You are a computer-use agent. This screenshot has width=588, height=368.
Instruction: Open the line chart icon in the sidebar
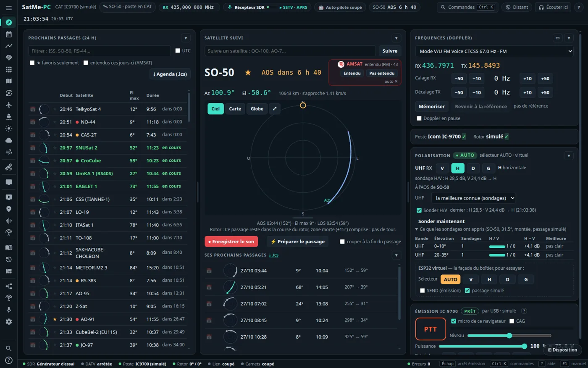[8, 46]
